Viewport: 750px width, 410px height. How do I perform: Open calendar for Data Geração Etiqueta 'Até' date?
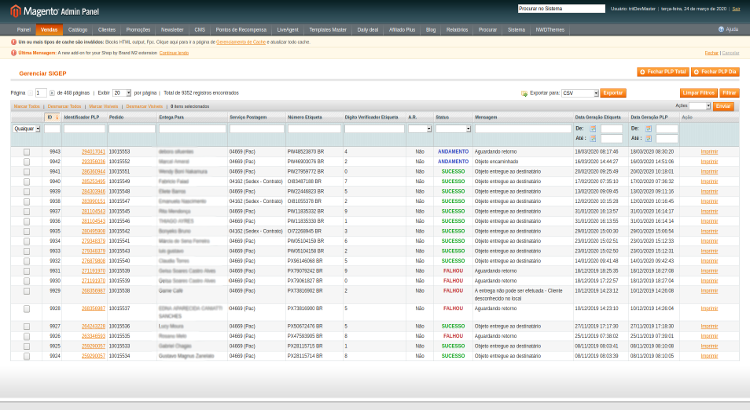(593, 139)
